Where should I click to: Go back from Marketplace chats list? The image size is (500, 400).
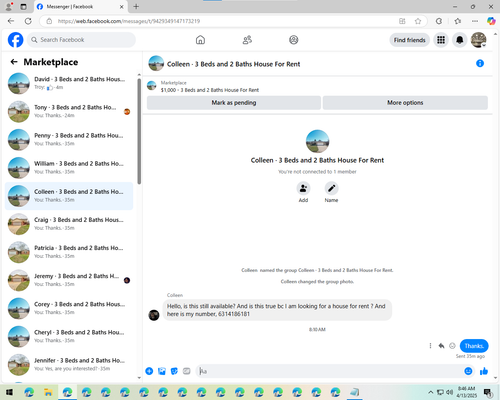click(14, 62)
